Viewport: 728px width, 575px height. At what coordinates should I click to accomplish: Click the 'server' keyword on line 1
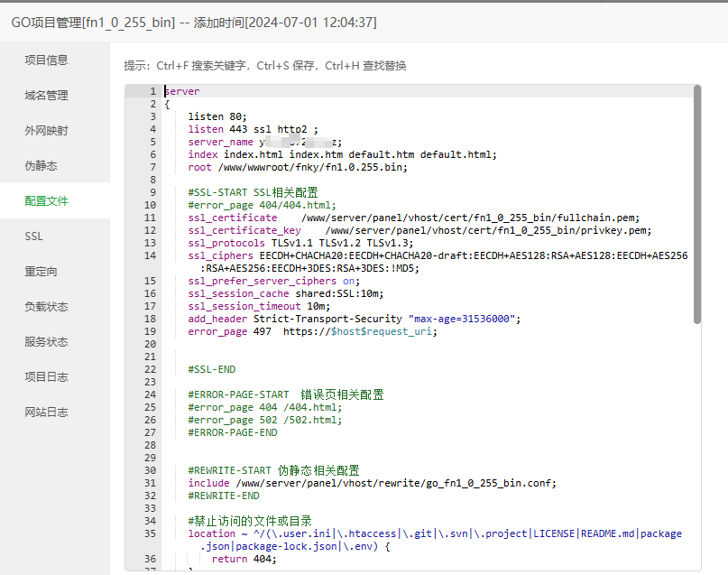pyautogui.click(x=182, y=91)
